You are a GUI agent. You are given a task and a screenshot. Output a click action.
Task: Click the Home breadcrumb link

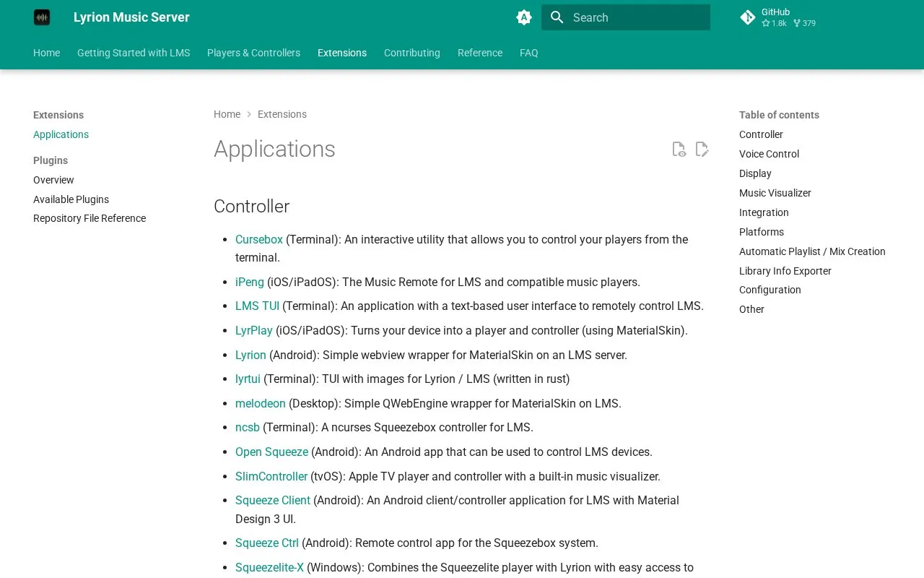click(x=227, y=114)
